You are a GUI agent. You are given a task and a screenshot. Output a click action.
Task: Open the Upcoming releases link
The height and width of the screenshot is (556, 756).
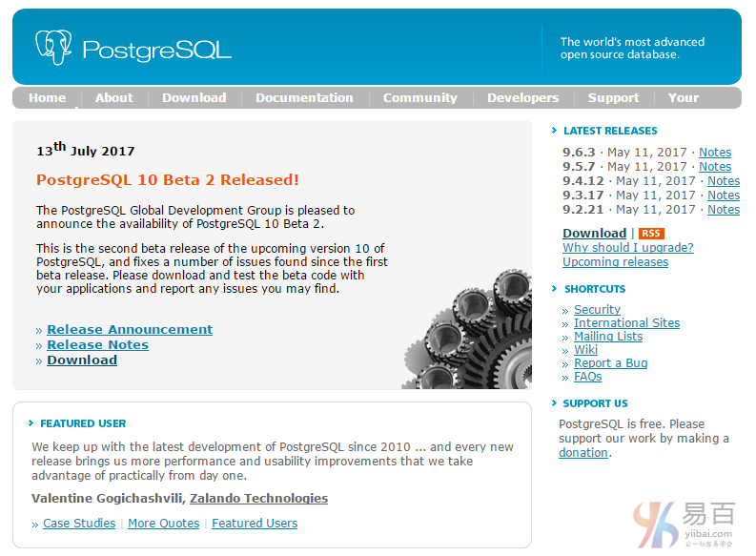click(x=616, y=262)
